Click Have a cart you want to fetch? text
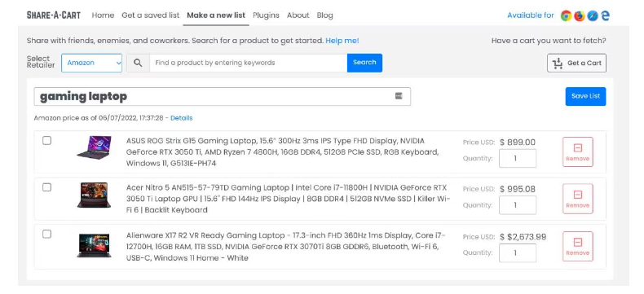The width and height of the screenshot is (644, 294). point(549,41)
